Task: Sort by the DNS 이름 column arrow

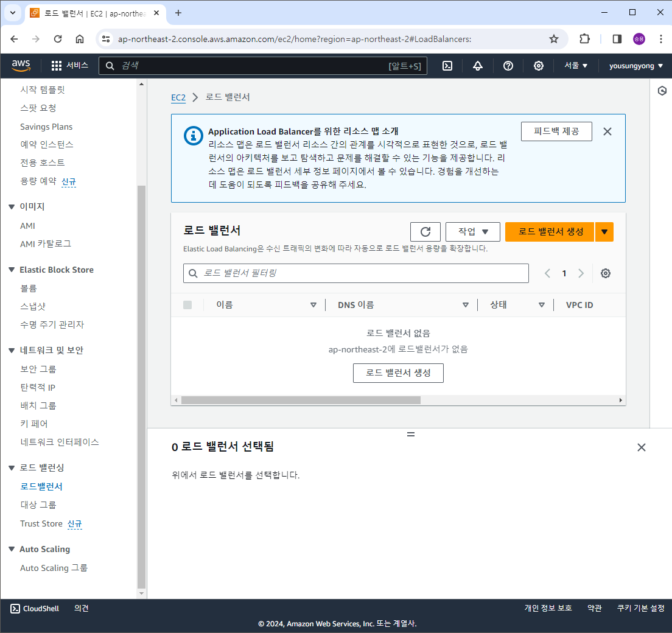Action: (x=466, y=305)
